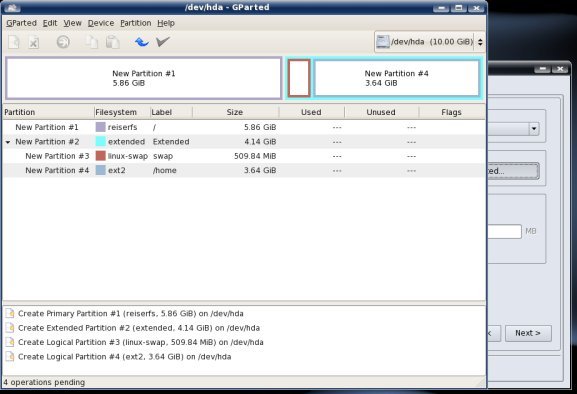577x394 pixels.
Task: Sort by Unused column header
Action: click(382, 112)
